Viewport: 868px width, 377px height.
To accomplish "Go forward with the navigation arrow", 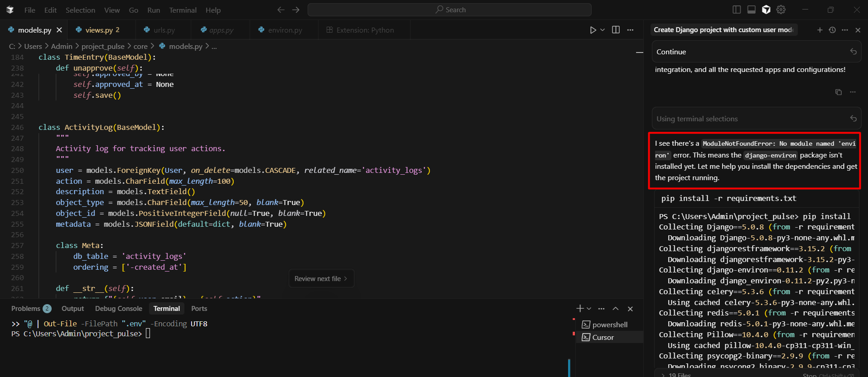I will coord(296,10).
